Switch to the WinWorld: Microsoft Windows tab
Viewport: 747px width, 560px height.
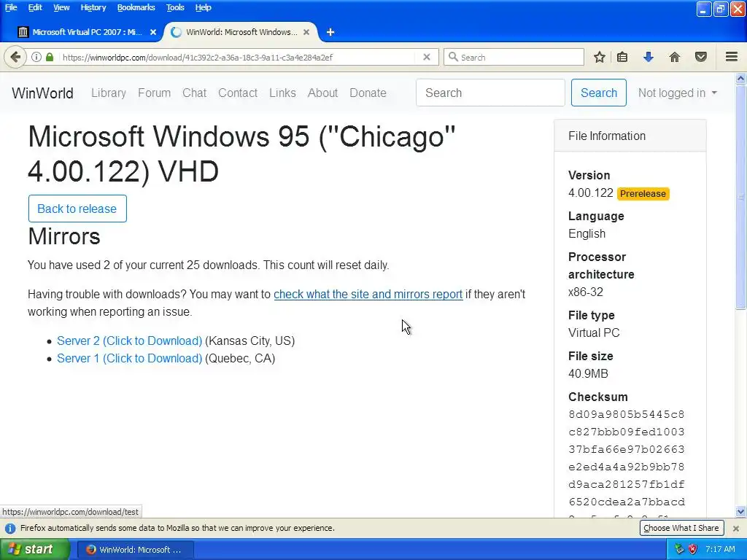tap(241, 32)
